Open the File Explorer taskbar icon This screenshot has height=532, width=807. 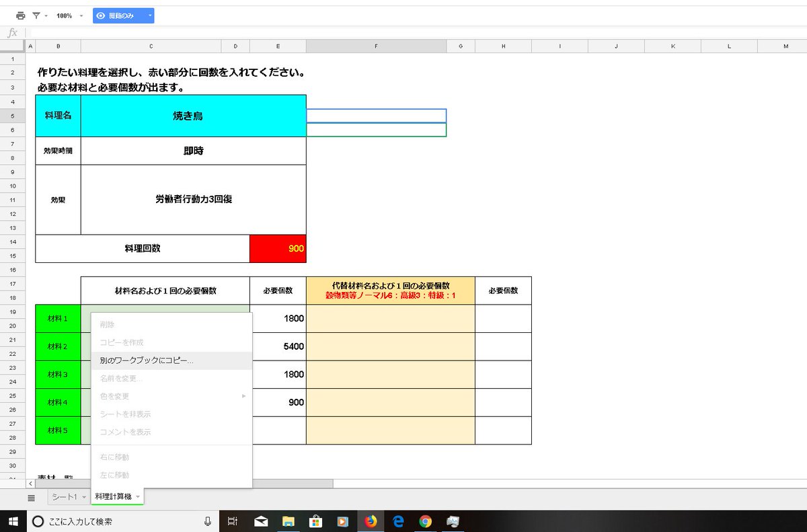pyautogui.click(x=289, y=521)
